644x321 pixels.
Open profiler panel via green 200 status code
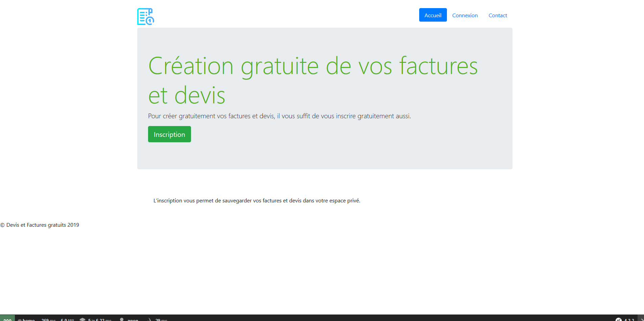[x=7, y=319]
